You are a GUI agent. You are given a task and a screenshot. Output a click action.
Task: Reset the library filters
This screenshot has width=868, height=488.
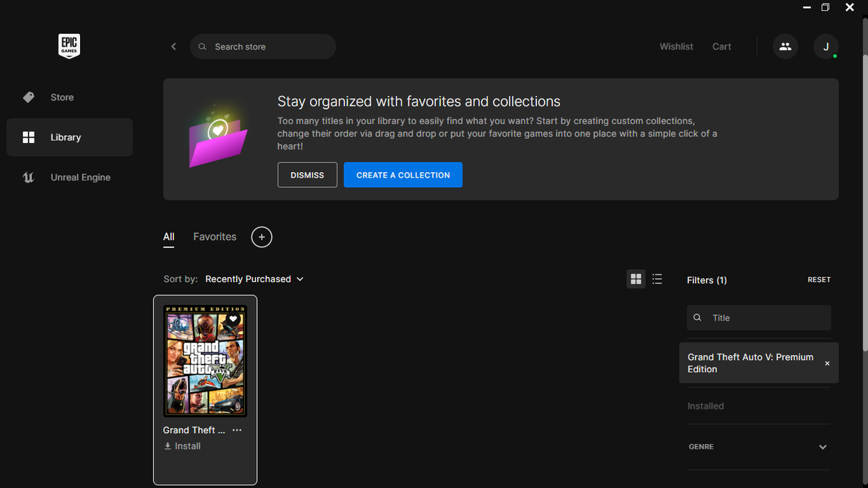(819, 280)
